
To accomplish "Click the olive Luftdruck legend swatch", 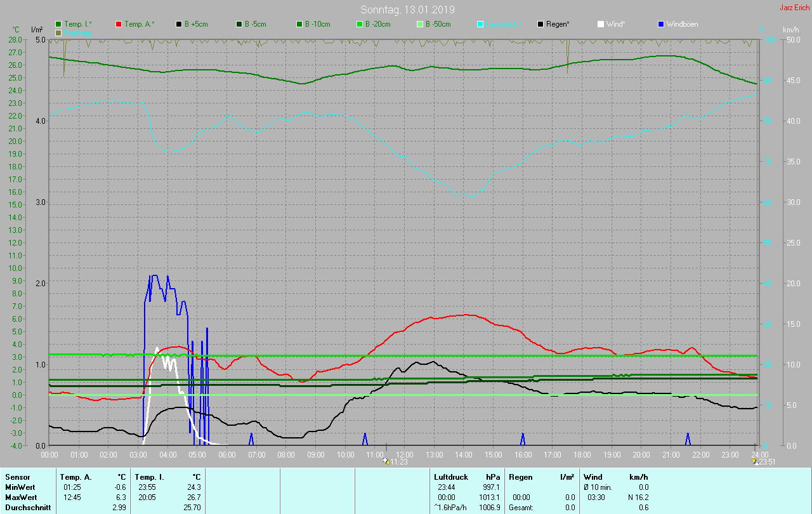I will (58, 32).
